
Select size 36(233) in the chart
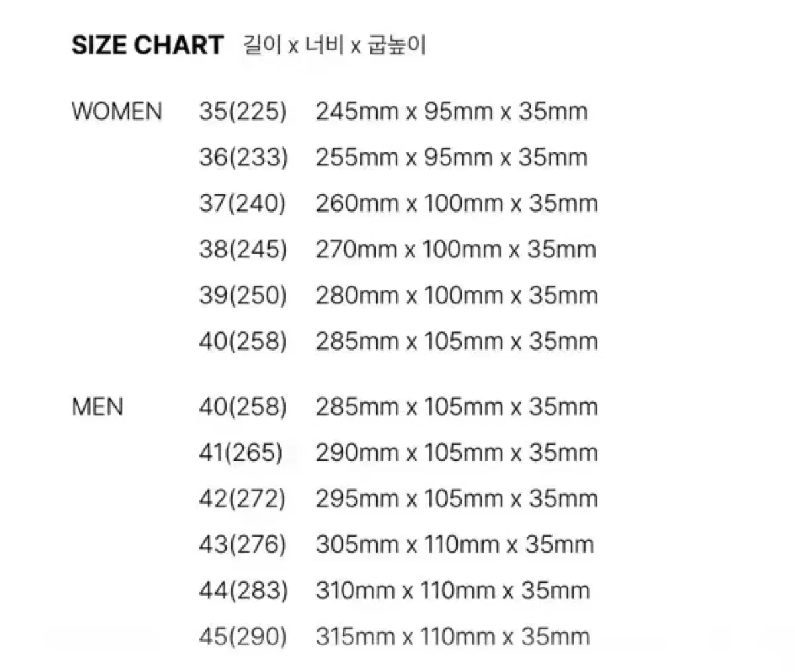[x=243, y=157]
